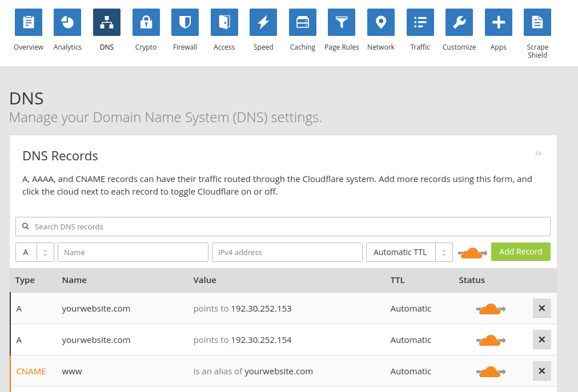This screenshot has width=578, height=392.
Task: Open the Speed lightning bolt icon
Action: 263,22
